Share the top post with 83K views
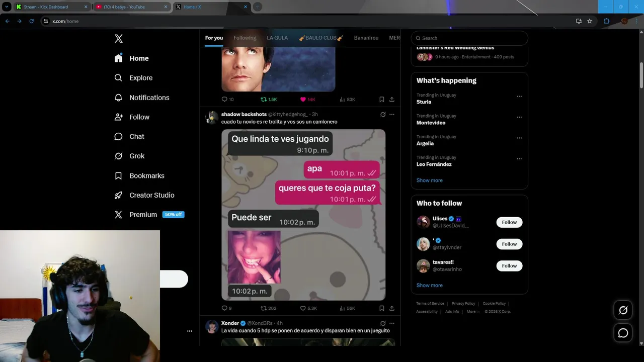The width and height of the screenshot is (644, 362). (x=392, y=100)
